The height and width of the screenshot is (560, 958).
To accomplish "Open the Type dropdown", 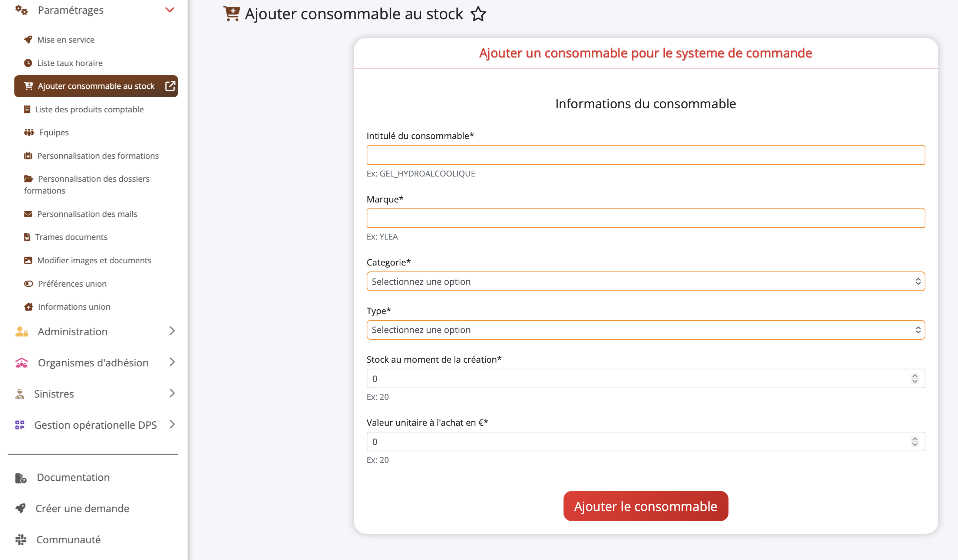I will 645,330.
